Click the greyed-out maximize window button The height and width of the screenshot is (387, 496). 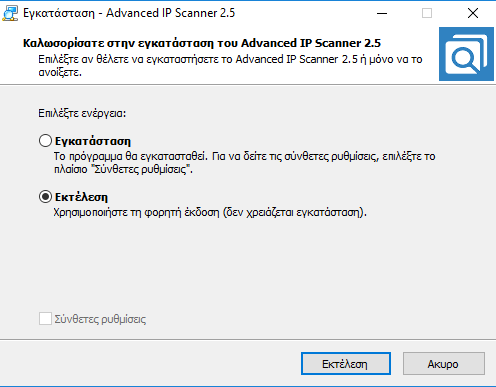pos(427,13)
